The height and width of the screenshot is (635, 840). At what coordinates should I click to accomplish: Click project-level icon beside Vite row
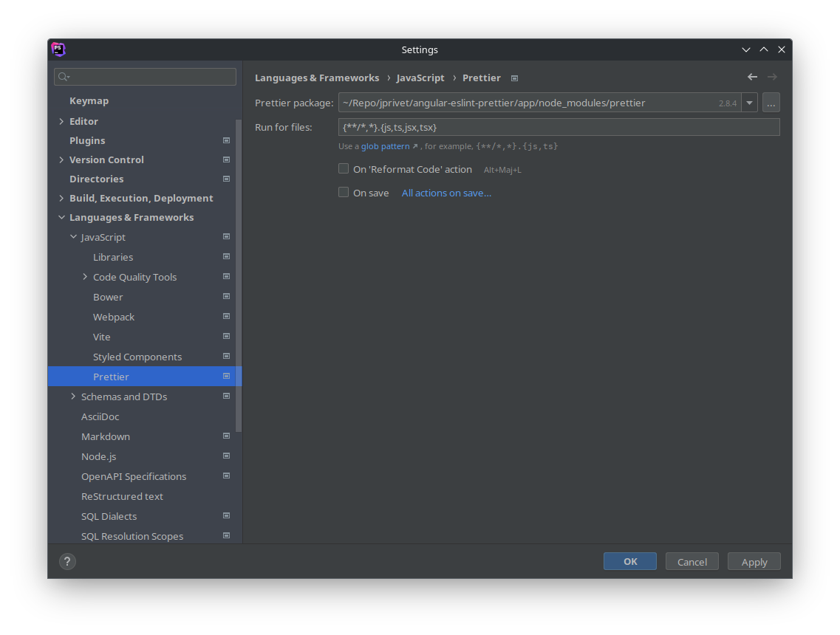(x=226, y=336)
